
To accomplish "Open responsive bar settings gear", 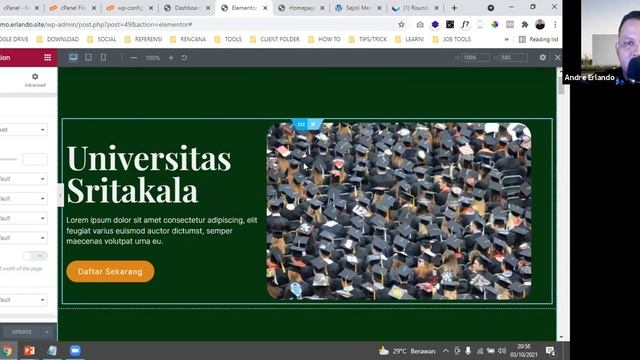I will click(x=542, y=58).
